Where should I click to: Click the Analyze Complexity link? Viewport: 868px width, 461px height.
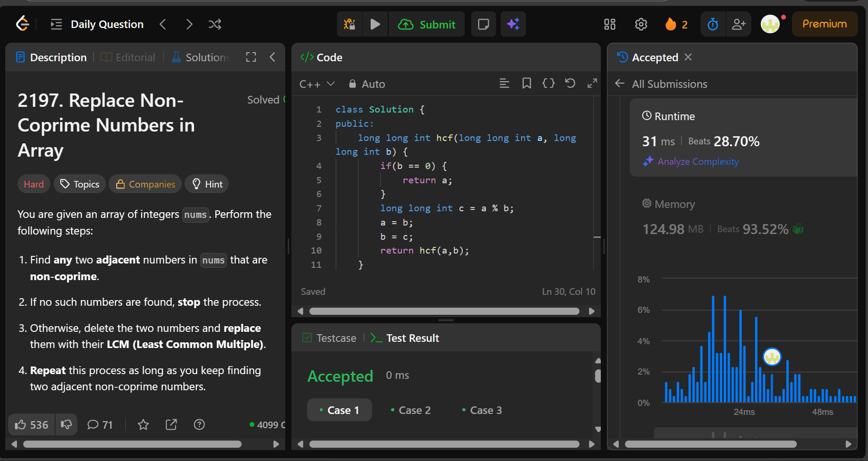pos(698,161)
